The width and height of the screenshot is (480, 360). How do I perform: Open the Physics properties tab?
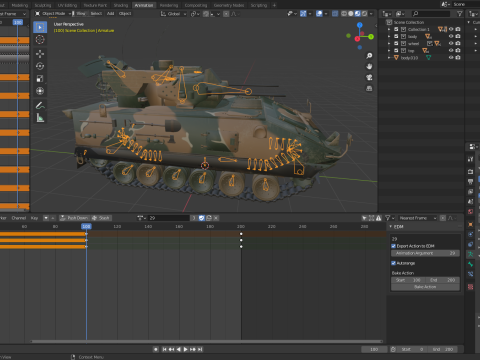[x=470, y=234]
